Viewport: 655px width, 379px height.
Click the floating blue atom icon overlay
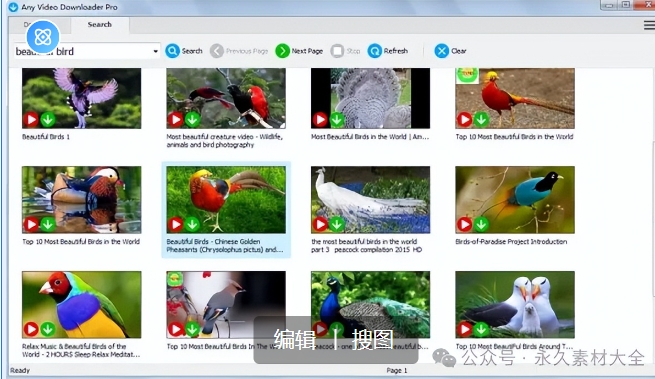[x=43, y=37]
